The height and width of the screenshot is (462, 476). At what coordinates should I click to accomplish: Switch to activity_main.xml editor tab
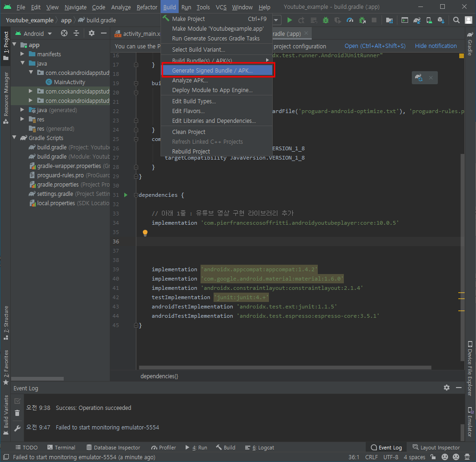pos(137,33)
